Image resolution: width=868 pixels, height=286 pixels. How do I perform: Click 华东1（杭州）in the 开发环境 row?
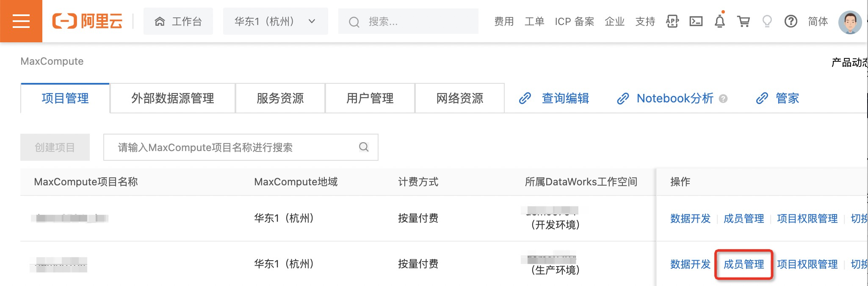click(x=284, y=218)
